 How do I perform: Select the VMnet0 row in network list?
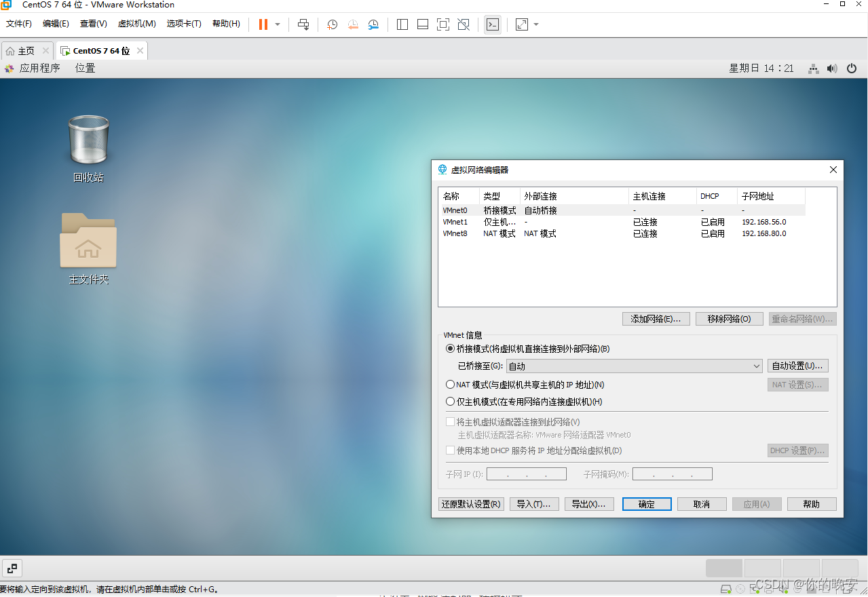pyautogui.click(x=622, y=210)
